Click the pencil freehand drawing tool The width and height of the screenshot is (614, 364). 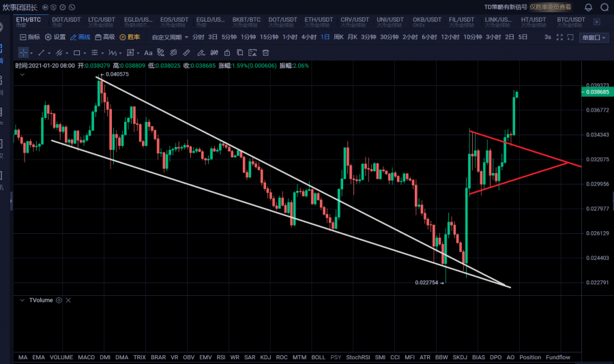click(x=201, y=52)
